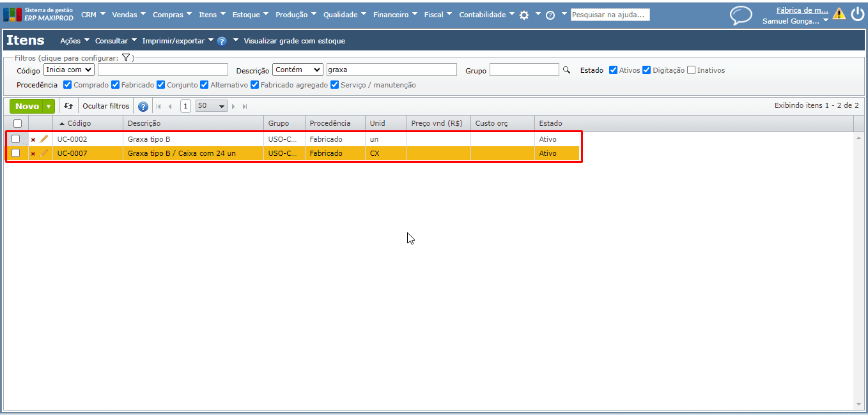Click the ERP MAXIPROD logo
This screenshot has height=415, width=868.
point(38,14)
